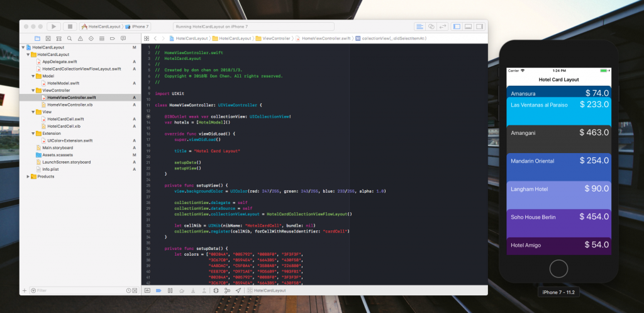Click the Simulate Location arrow icon
The image size is (644, 313).
[238, 290]
